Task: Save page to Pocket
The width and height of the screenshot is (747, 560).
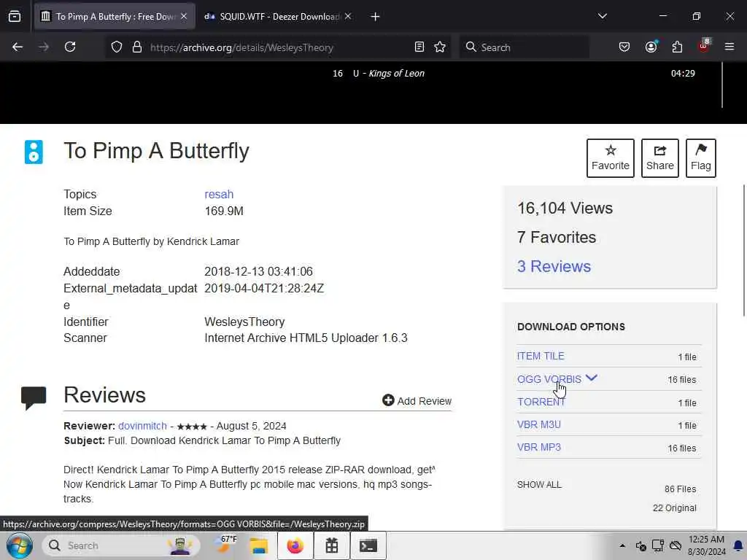Action: (624, 47)
